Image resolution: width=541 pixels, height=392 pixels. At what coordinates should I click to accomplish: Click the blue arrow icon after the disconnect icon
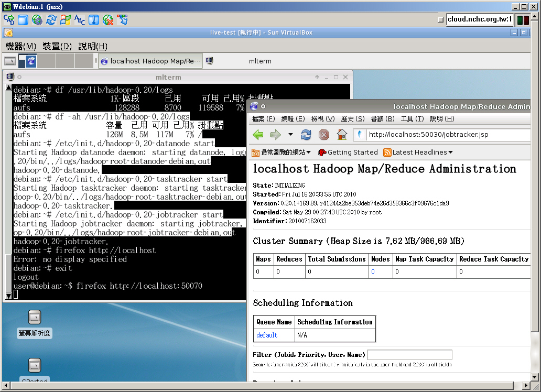(122, 20)
